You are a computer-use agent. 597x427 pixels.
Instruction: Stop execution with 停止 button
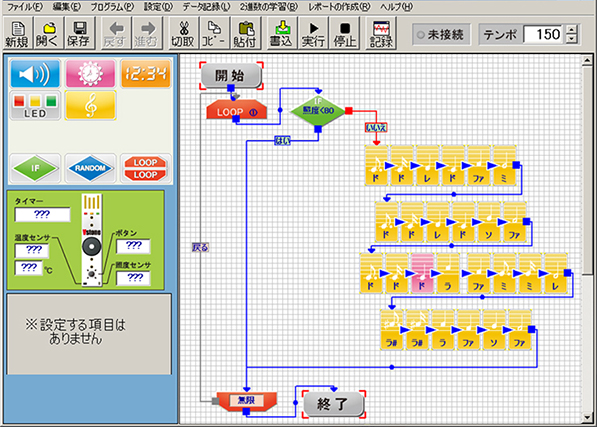tap(345, 33)
